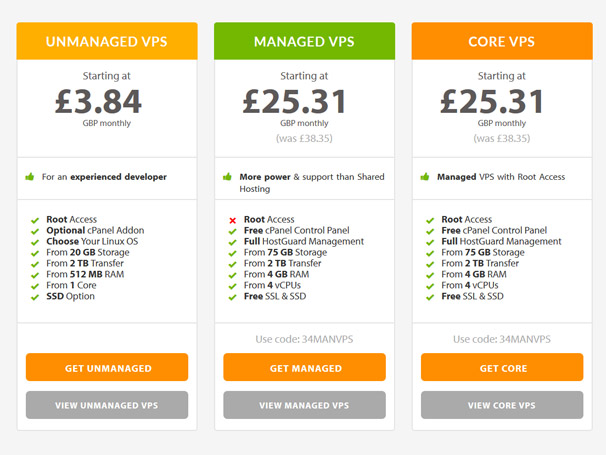Screen dimensions: 606x455
Task: Click the thumbs-up icon beside experienced developer
Action: click(x=30, y=177)
